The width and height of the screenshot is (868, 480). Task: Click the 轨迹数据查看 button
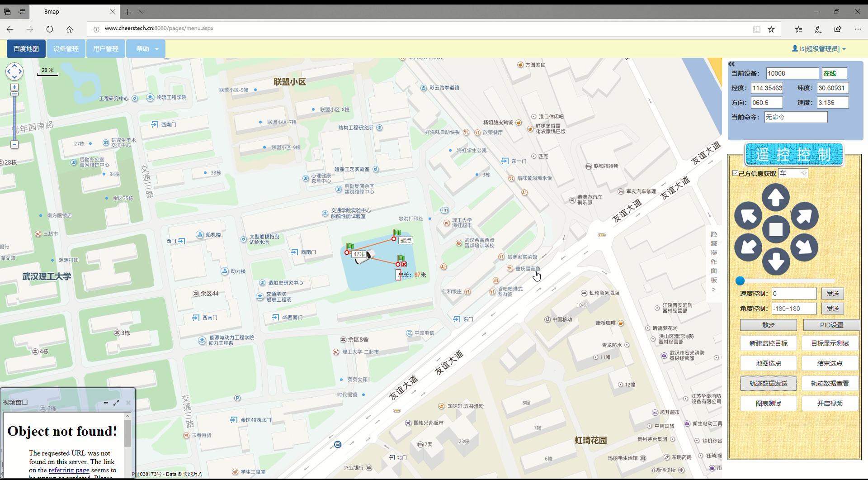(830, 383)
